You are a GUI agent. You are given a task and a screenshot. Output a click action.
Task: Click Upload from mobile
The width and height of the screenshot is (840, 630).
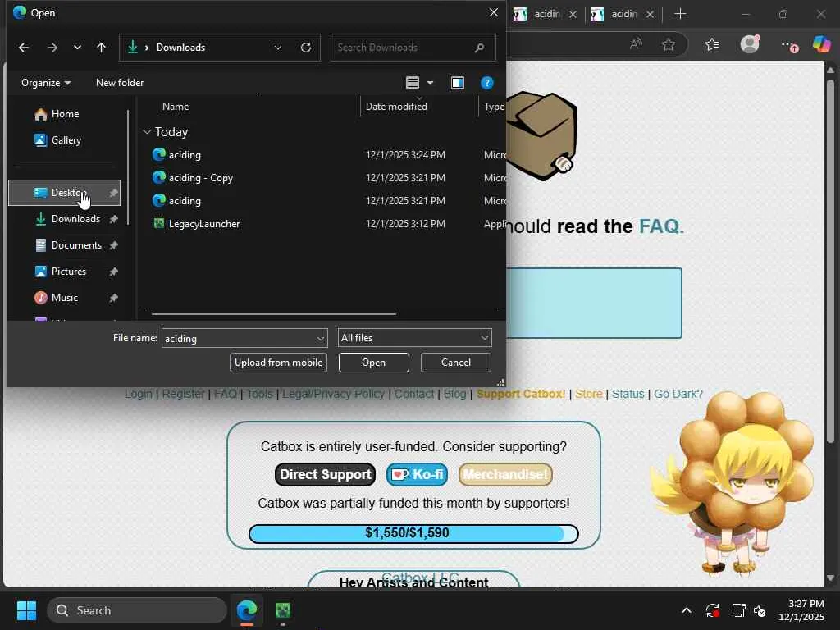pyautogui.click(x=279, y=363)
